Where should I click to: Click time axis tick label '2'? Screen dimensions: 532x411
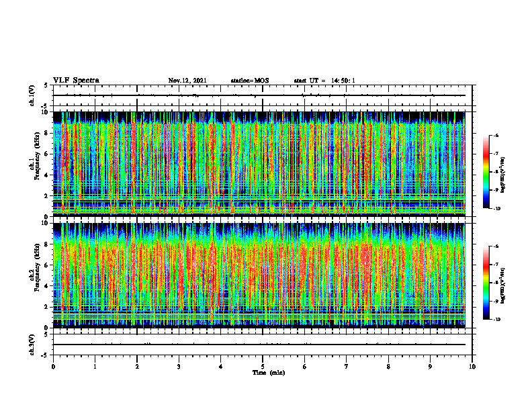click(137, 367)
